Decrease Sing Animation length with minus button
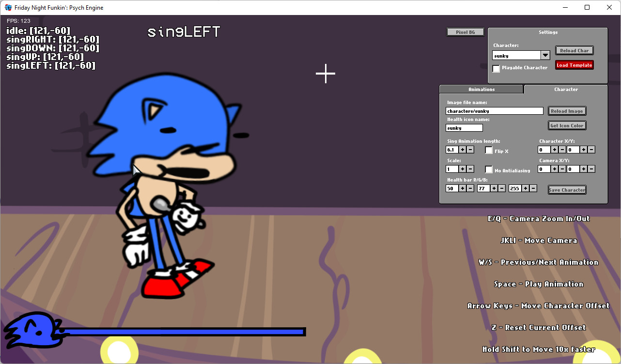Viewport: 621px width, 364px height. [470, 150]
